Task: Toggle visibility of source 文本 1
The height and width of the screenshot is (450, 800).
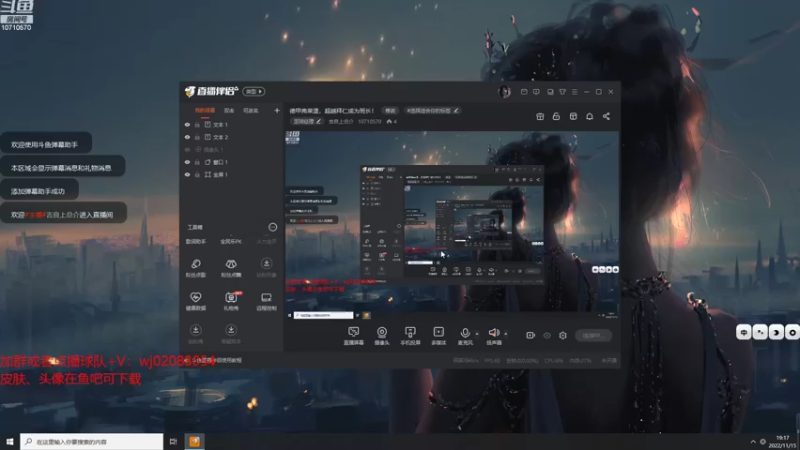Action: [x=187, y=124]
